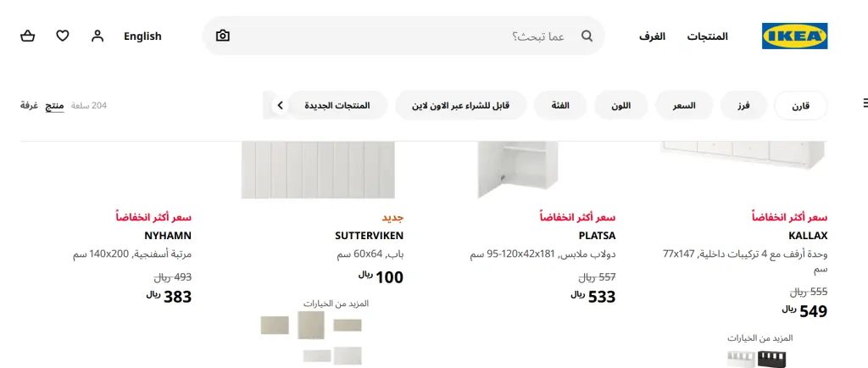Expand the الفئة category filter

pos(560,105)
